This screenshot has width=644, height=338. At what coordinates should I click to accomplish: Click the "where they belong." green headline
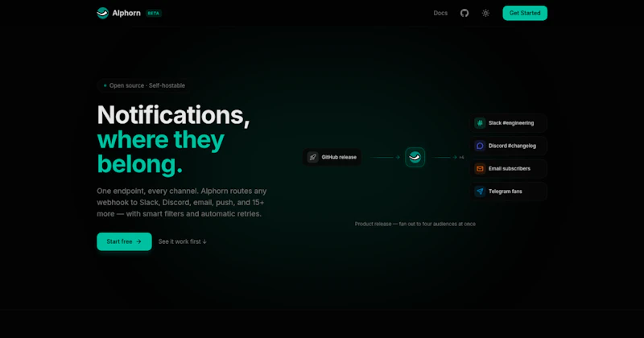click(x=160, y=152)
